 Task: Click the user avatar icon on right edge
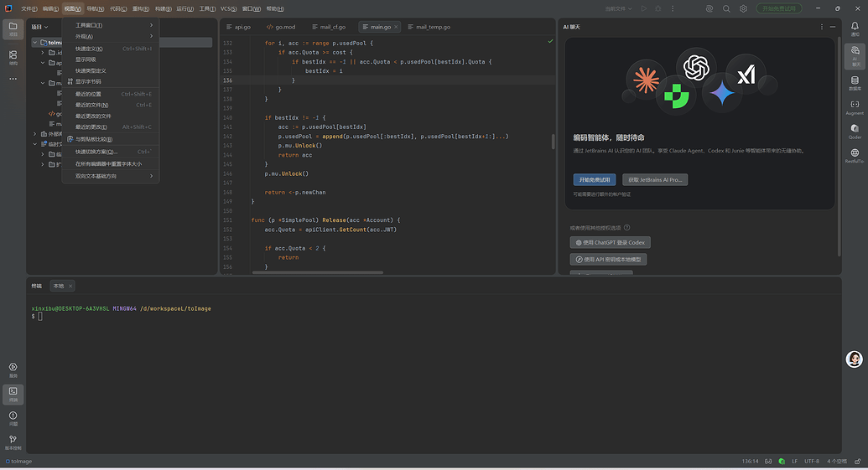coord(854,359)
